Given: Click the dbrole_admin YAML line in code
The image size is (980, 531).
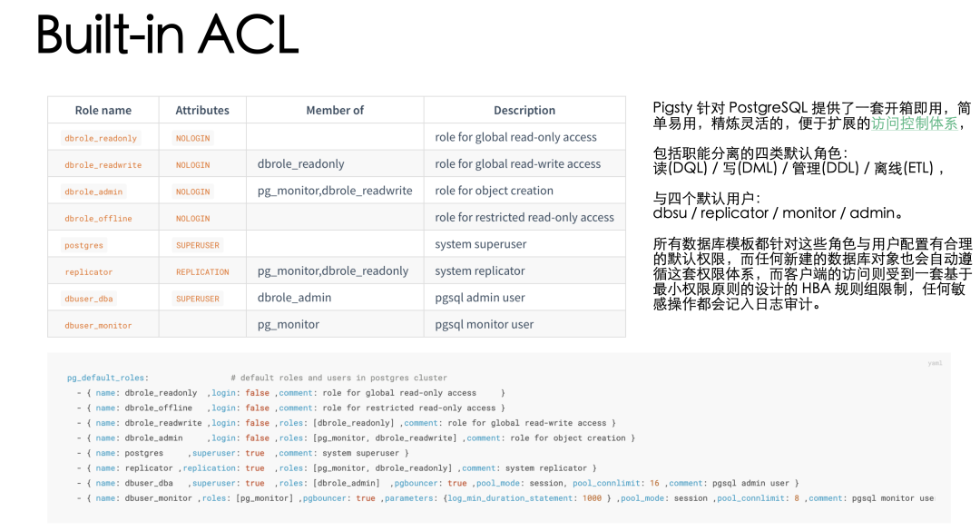Looking at the screenshot, I should coord(356,438).
